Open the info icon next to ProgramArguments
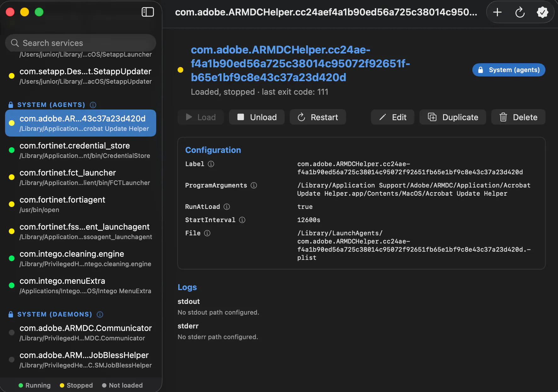Image resolution: width=558 pixels, height=392 pixels. [x=254, y=185]
